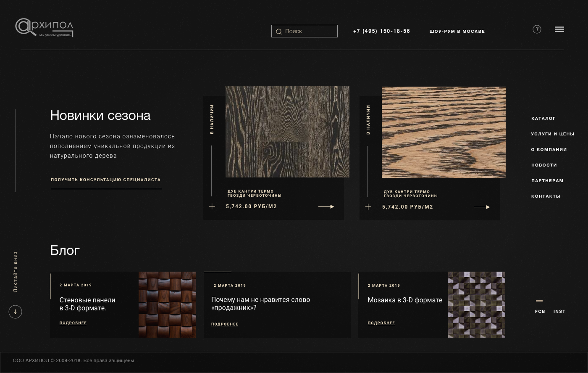This screenshot has width=588, height=373.
Task: Click the ООО АРХИПОЛ copyright text
Action: click(x=73, y=360)
